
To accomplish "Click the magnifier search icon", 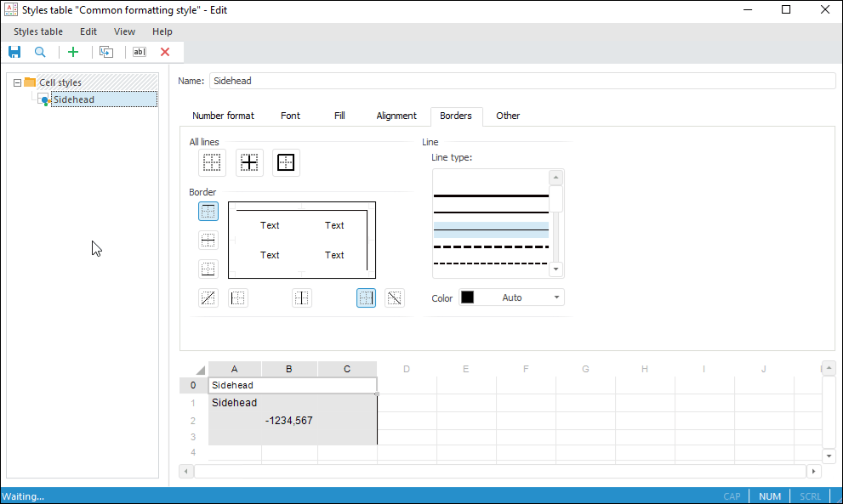I will 40,52.
